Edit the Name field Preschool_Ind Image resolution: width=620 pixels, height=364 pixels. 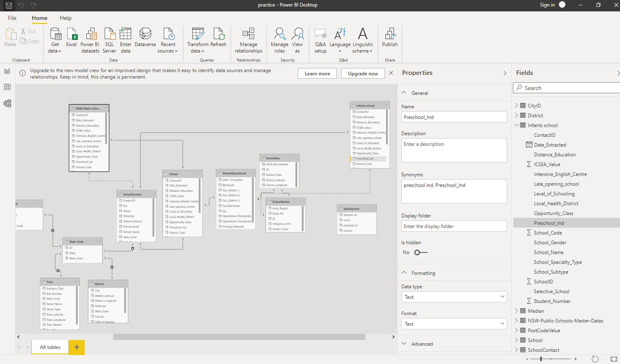454,117
